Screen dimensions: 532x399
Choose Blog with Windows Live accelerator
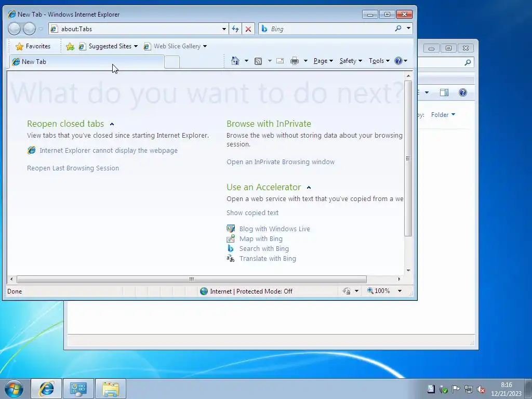[x=274, y=229]
